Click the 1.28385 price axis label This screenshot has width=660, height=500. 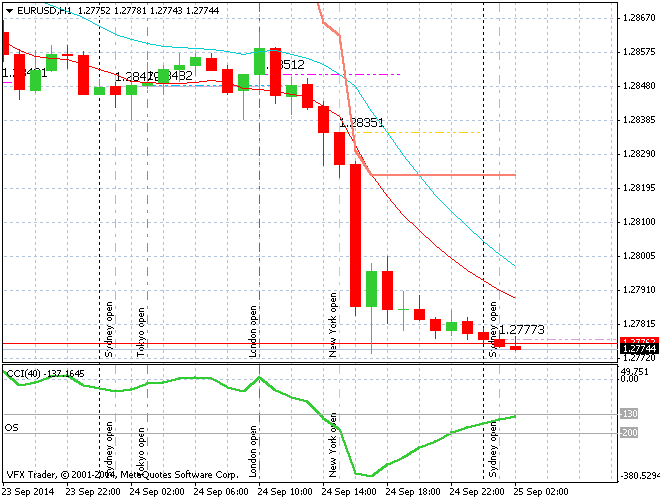click(x=639, y=120)
